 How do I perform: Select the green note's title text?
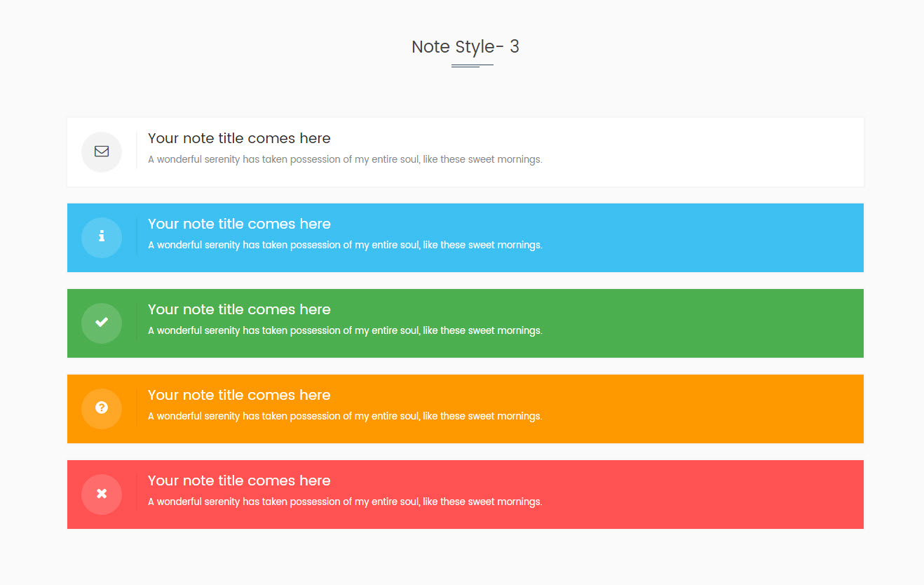pyautogui.click(x=239, y=309)
